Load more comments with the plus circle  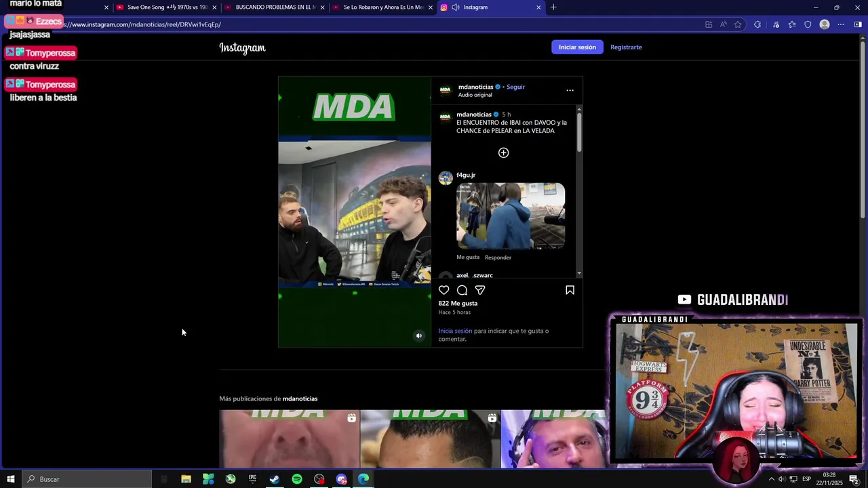pos(503,152)
